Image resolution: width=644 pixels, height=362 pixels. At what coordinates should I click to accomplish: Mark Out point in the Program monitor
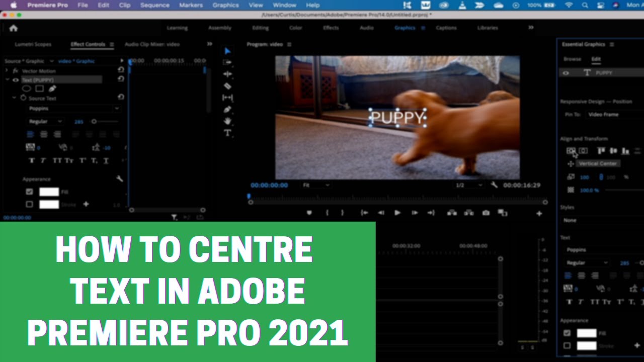coord(343,213)
